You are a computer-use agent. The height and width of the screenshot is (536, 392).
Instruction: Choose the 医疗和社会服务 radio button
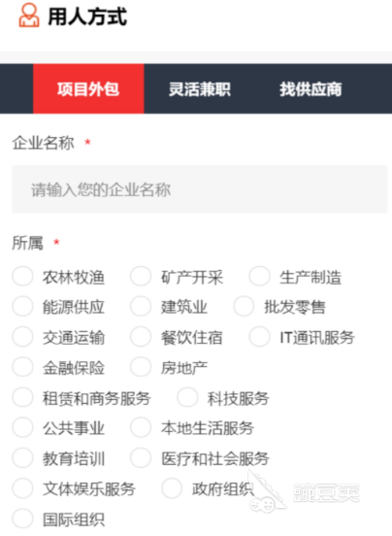click(141, 458)
